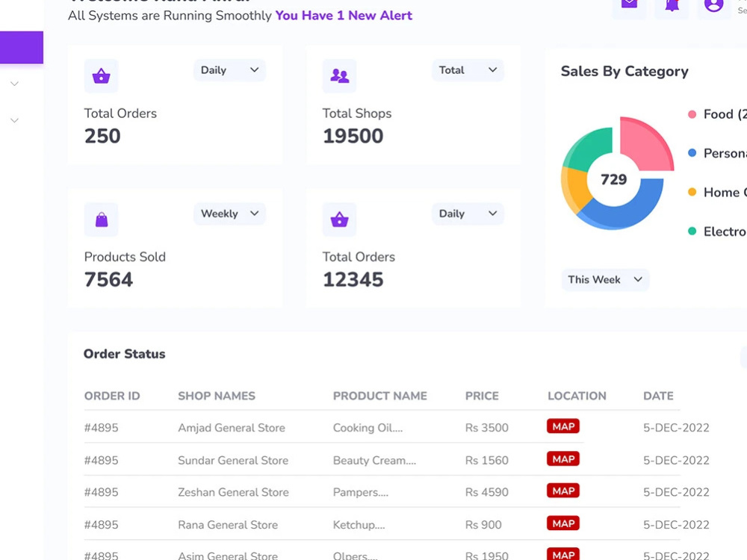Click MAP button for Sundar General Store
Image resolution: width=747 pixels, height=560 pixels.
pyautogui.click(x=563, y=459)
